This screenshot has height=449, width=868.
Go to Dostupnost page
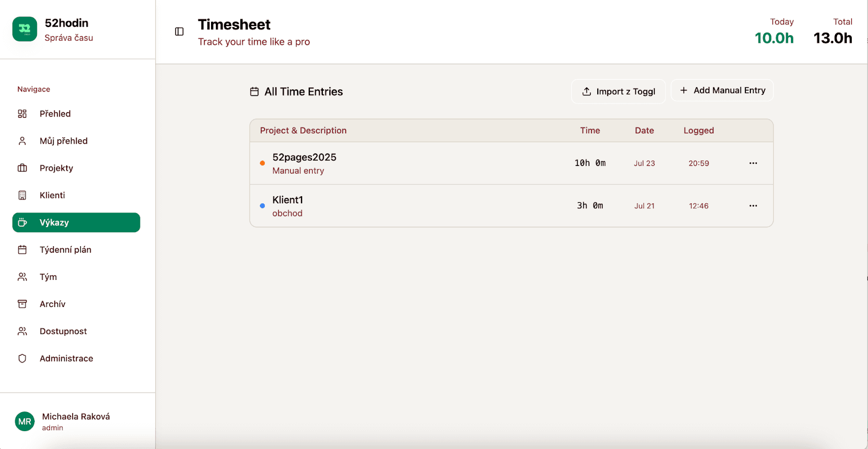63,331
